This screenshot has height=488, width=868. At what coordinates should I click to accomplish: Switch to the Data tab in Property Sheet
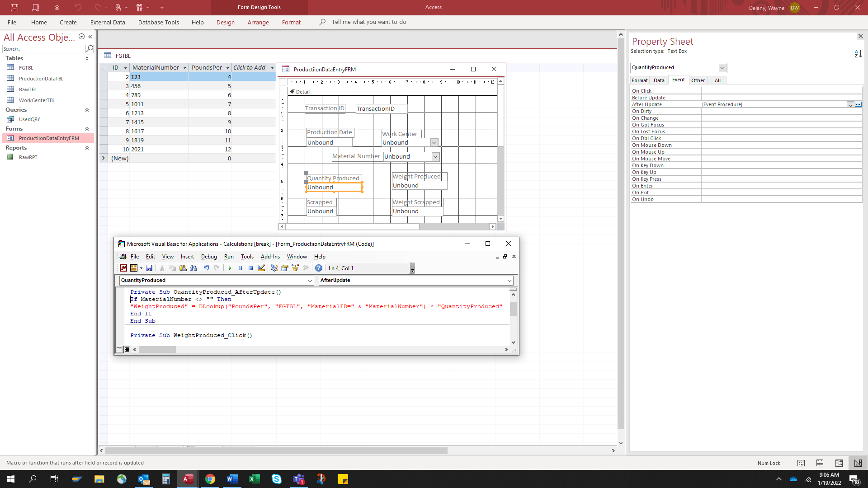click(x=659, y=80)
